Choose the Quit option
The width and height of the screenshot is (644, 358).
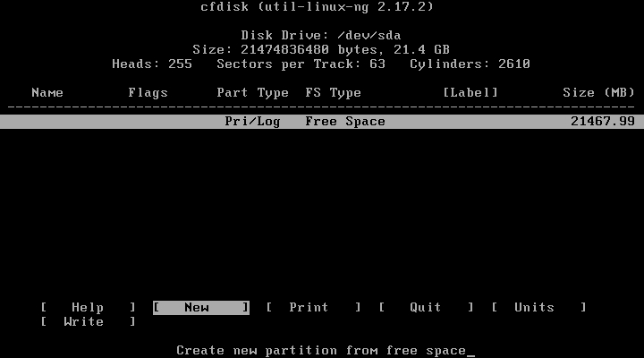point(427,308)
